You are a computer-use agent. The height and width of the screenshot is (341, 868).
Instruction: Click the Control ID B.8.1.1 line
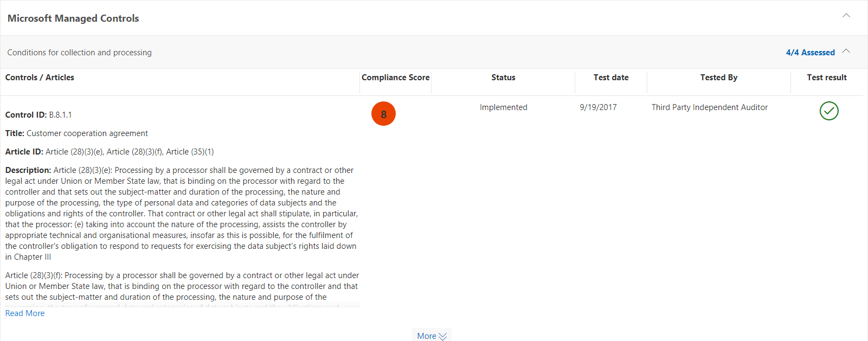click(x=38, y=115)
